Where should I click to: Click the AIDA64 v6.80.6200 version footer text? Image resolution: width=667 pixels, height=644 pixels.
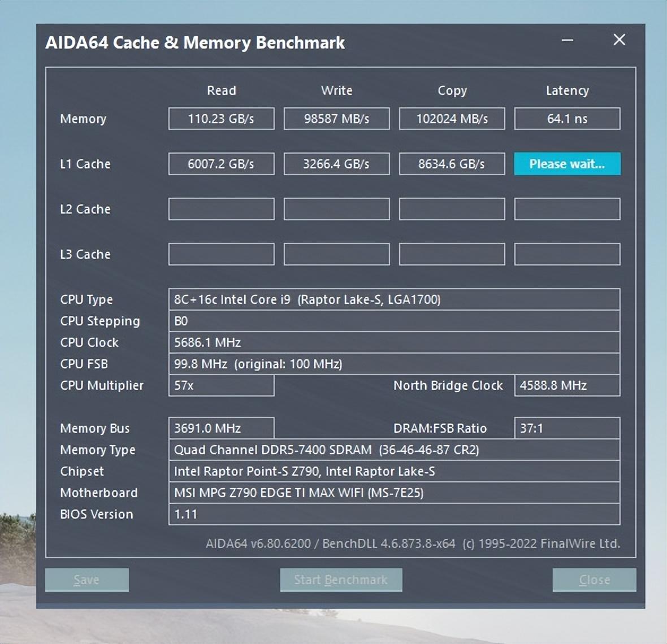[413, 543]
